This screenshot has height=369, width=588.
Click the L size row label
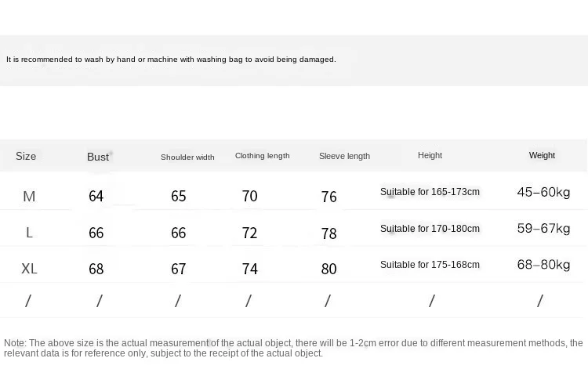(29, 233)
